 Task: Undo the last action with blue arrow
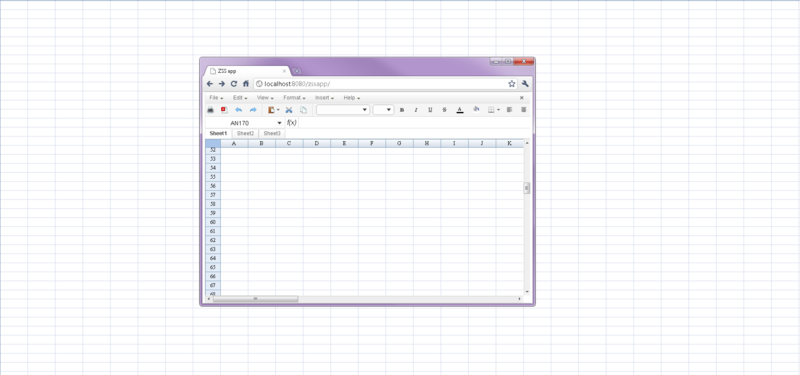tap(238, 110)
